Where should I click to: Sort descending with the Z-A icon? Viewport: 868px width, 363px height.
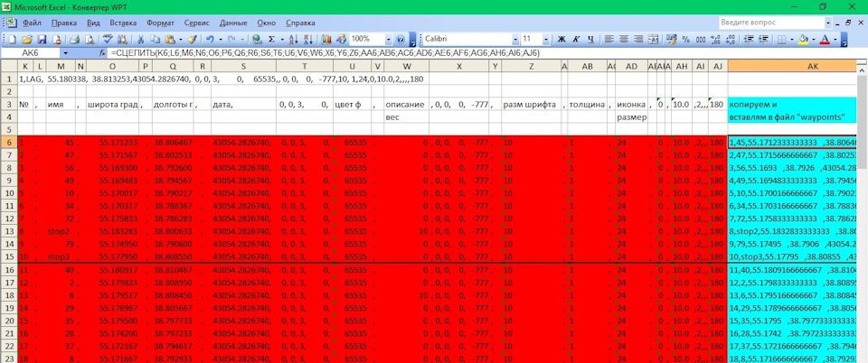point(308,40)
